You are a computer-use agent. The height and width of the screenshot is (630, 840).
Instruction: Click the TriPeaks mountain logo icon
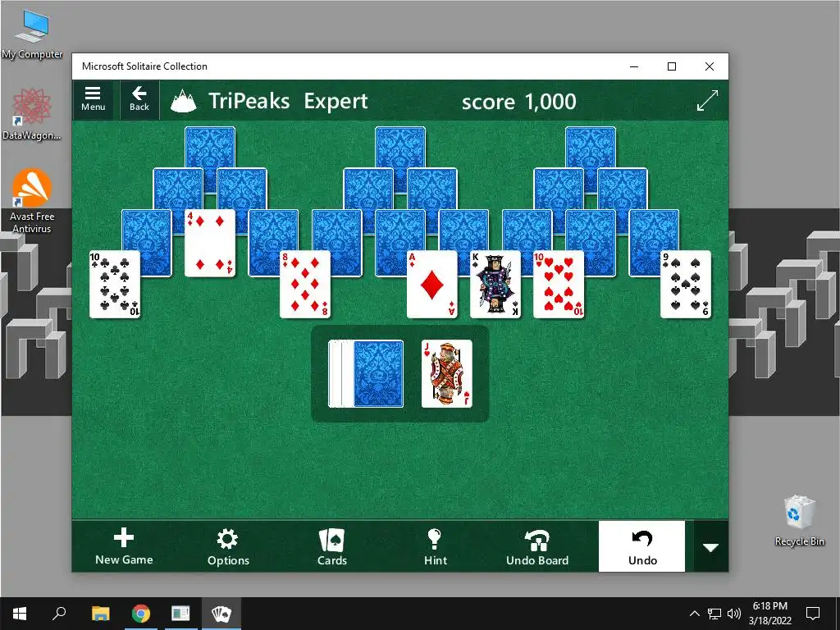(183, 101)
